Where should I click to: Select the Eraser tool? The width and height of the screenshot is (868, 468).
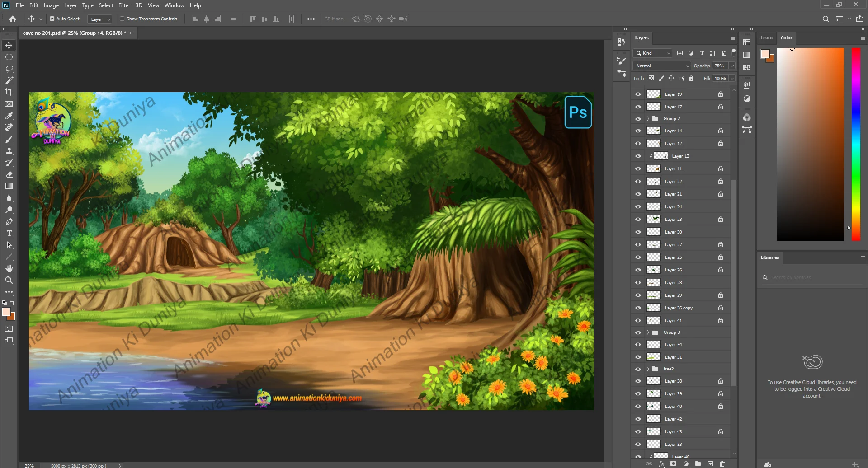pyautogui.click(x=9, y=174)
